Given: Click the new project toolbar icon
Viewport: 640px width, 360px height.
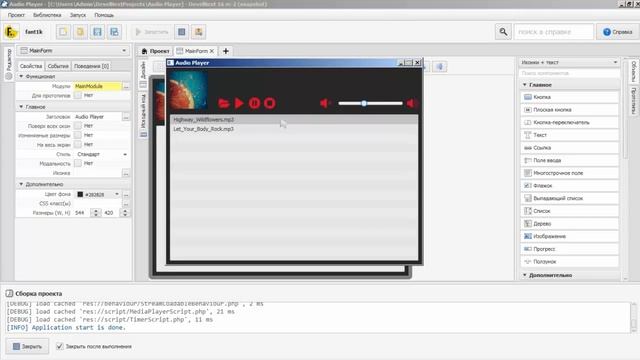Looking at the screenshot, I should pos(63,32).
